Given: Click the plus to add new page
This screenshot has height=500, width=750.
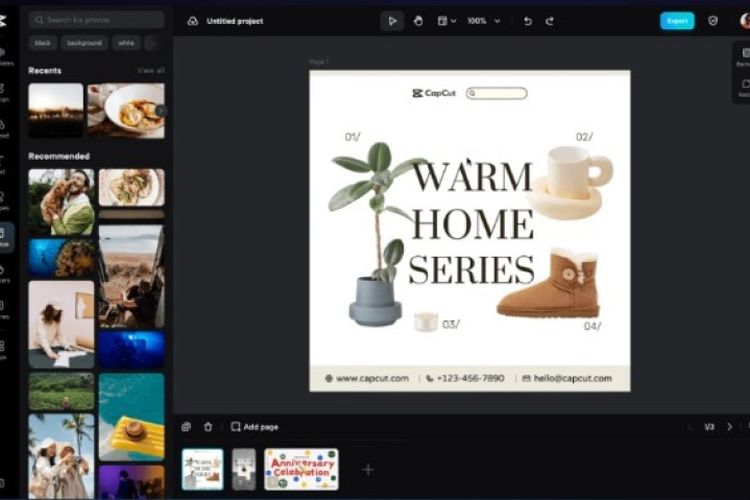Looking at the screenshot, I should (368, 470).
